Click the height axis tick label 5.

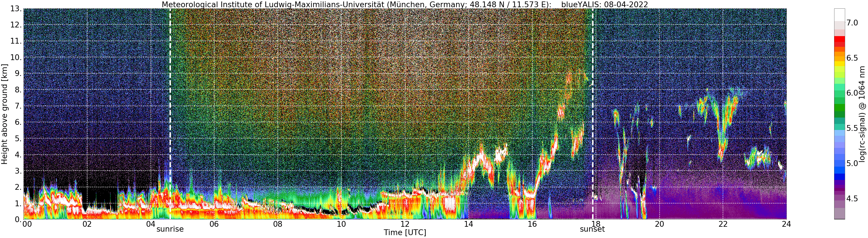[18, 139]
